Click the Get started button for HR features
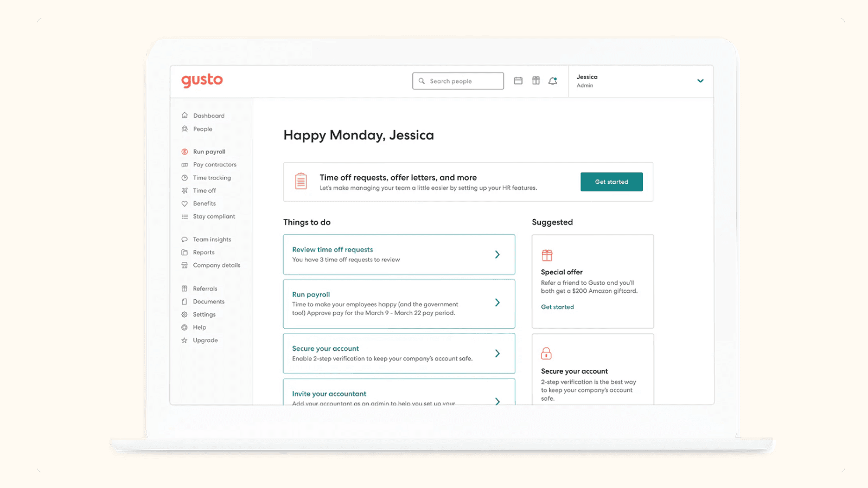Viewport: 868px width, 488px height. 611,182
